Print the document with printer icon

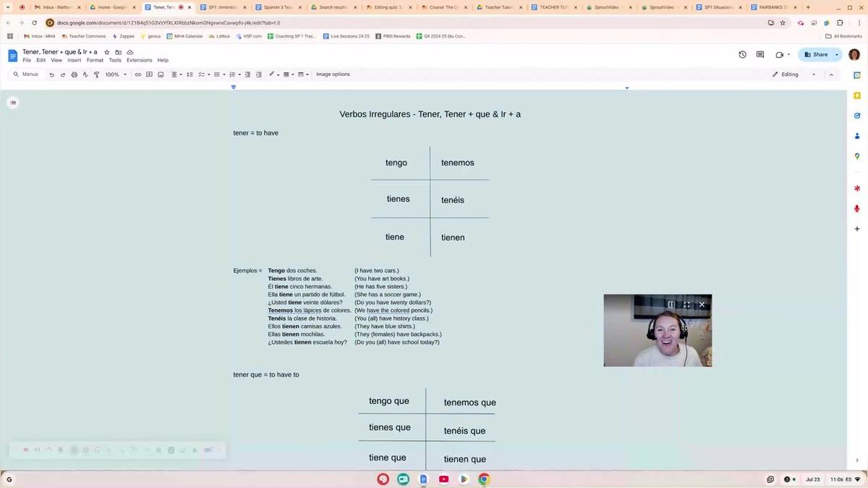tap(74, 75)
